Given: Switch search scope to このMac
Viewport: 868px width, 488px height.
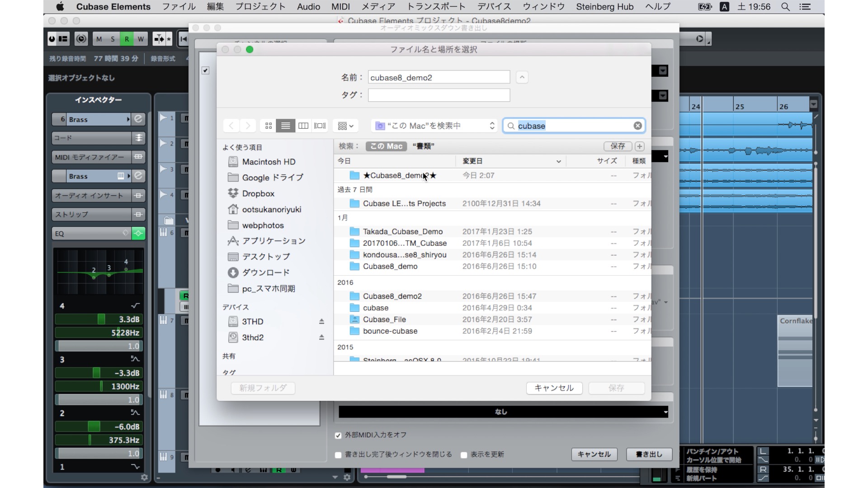Looking at the screenshot, I should pyautogui.click(x=386, y=146).
